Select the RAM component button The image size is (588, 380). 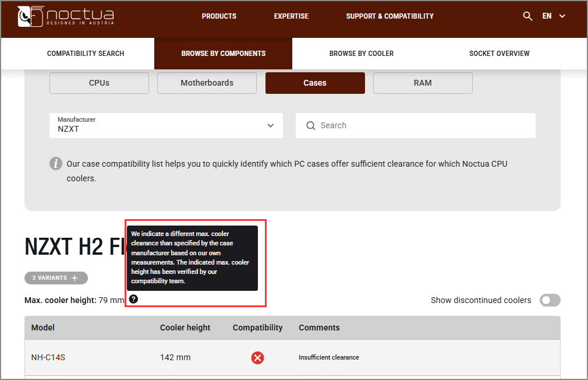click(423, 83)
